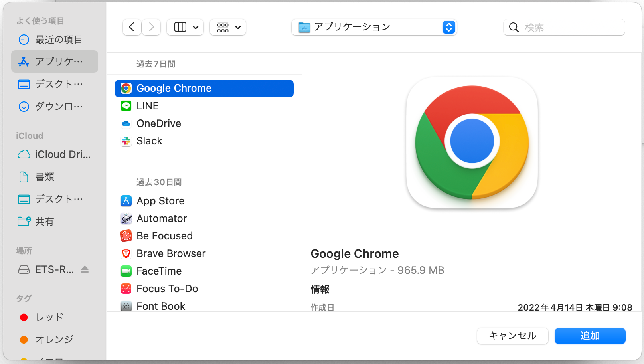This screenshot has height=364, width=644.
Task: Open iCloud Drive in the sidebar
Action: click(x=55, y=154)
